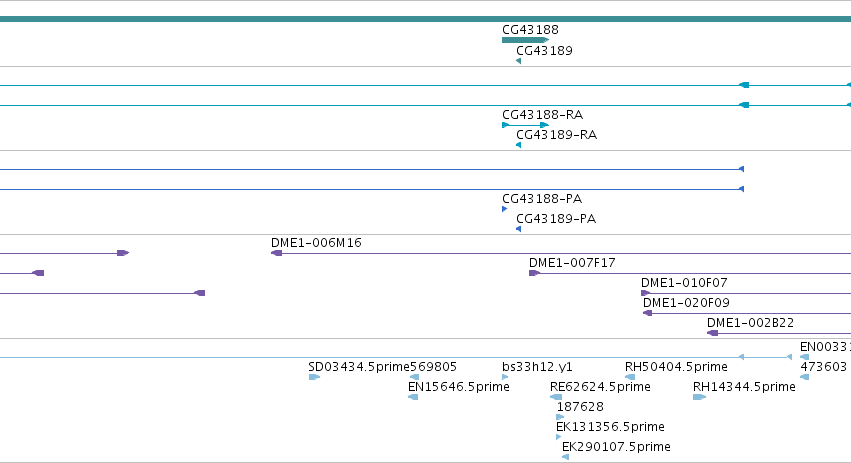Image resolution: width=851 pixels, height=463 pixels.
Task: Select the CG43188-PA arrow glyph
Action: (x=505, y=209)
